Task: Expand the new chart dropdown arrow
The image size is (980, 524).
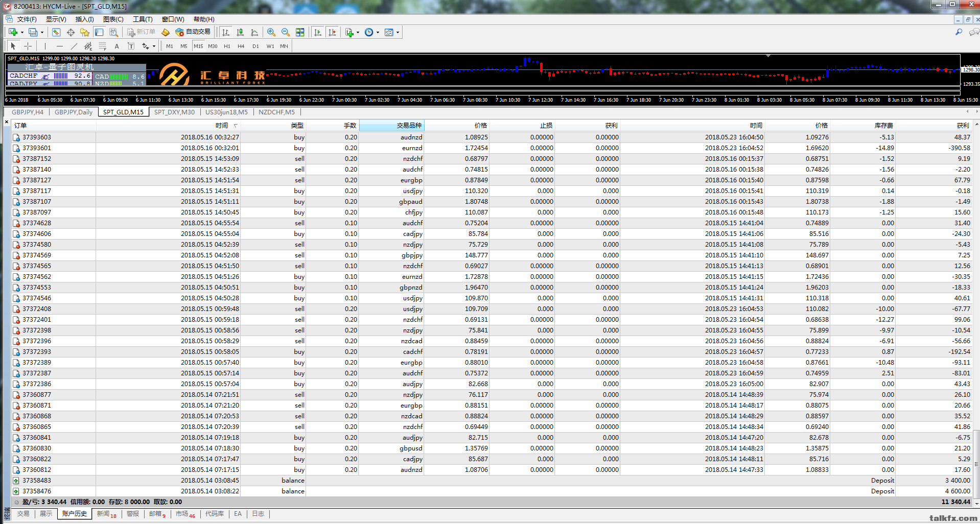Action: tap(22, 32)
